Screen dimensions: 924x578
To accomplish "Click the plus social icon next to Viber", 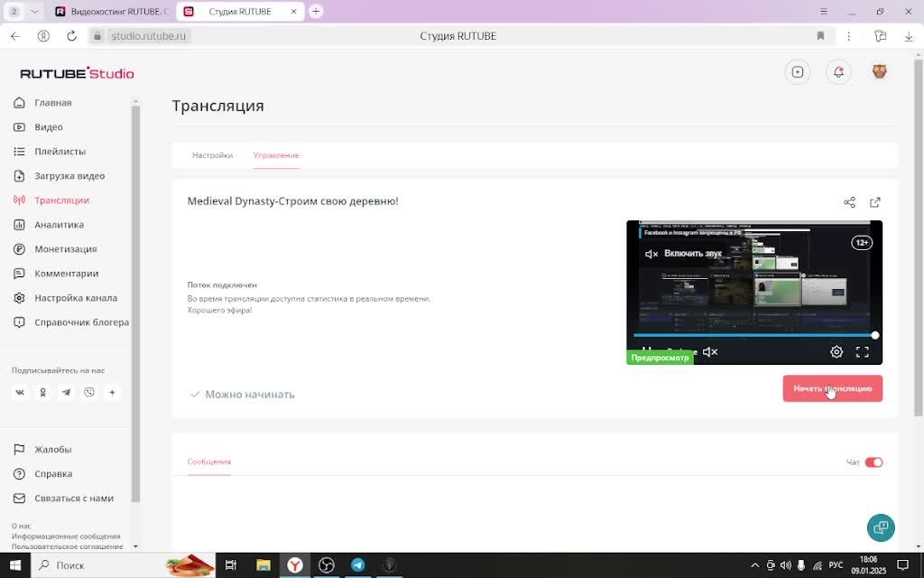I will pos(112,393).
